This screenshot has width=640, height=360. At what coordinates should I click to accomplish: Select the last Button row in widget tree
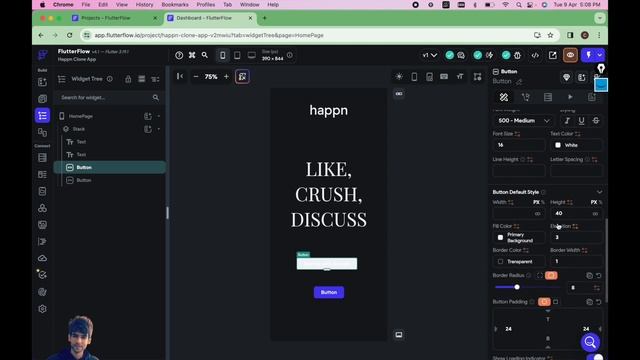[x=109, y=180]
